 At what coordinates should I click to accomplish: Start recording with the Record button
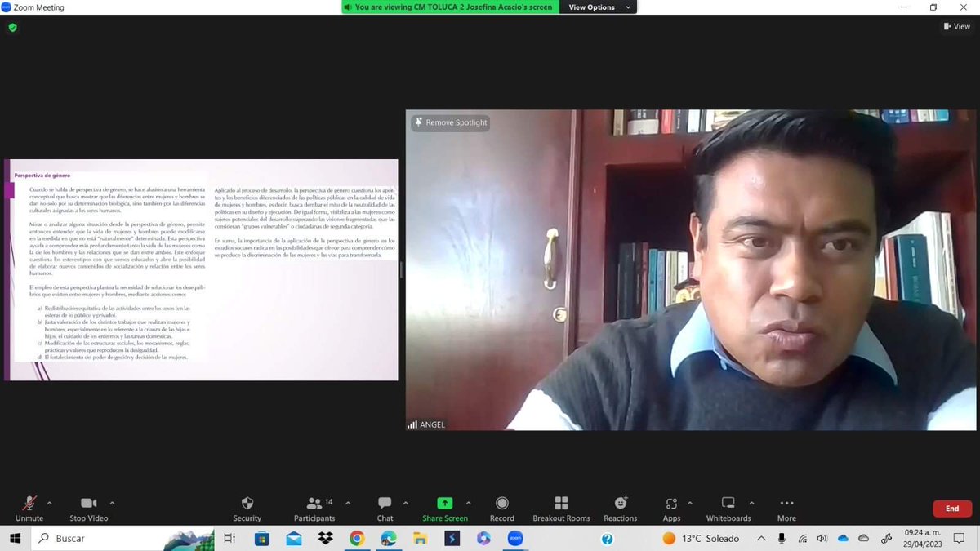[502, 509]
